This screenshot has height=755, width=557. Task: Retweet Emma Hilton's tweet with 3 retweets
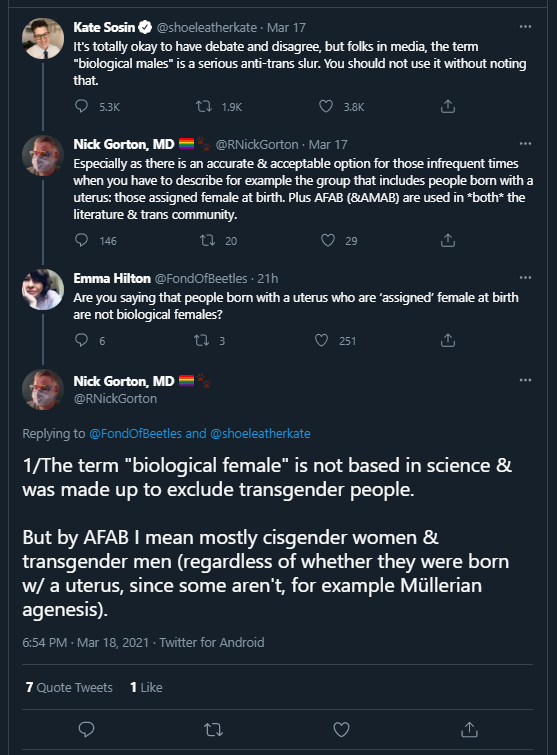[x=201, y=340]
